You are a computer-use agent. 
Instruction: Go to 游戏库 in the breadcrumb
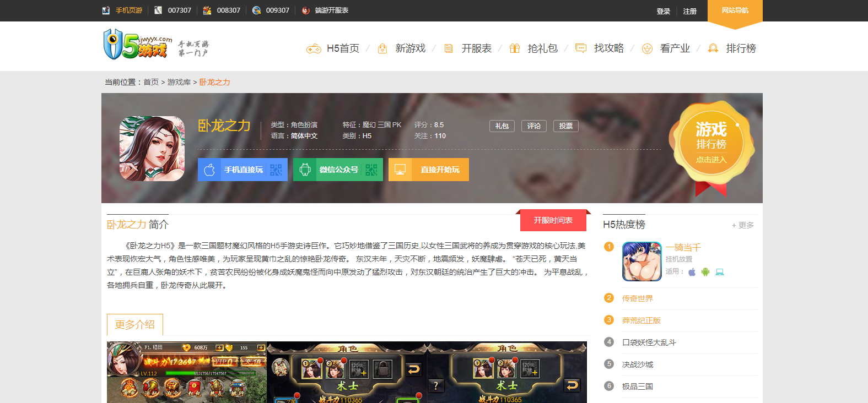pyautogui.click(x=179, y=82)
